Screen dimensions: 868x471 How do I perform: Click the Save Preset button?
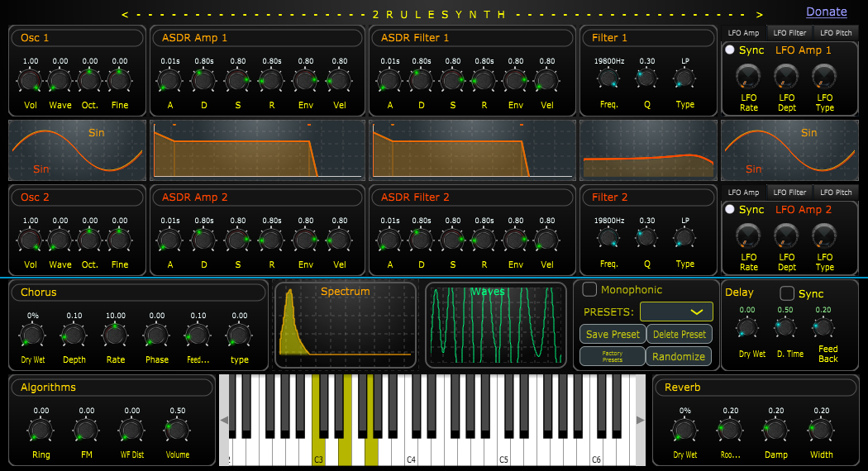pos(612,334)
